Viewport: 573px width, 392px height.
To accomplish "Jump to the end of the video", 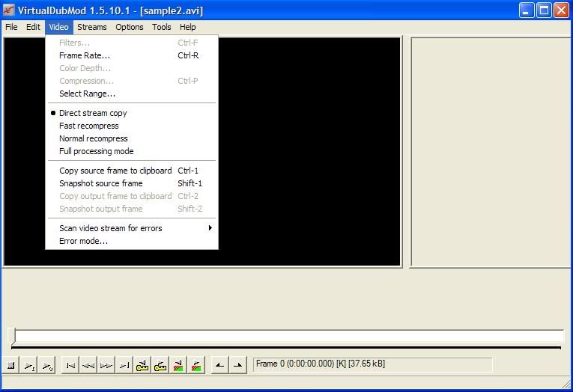I will click(x=124, y=365).
